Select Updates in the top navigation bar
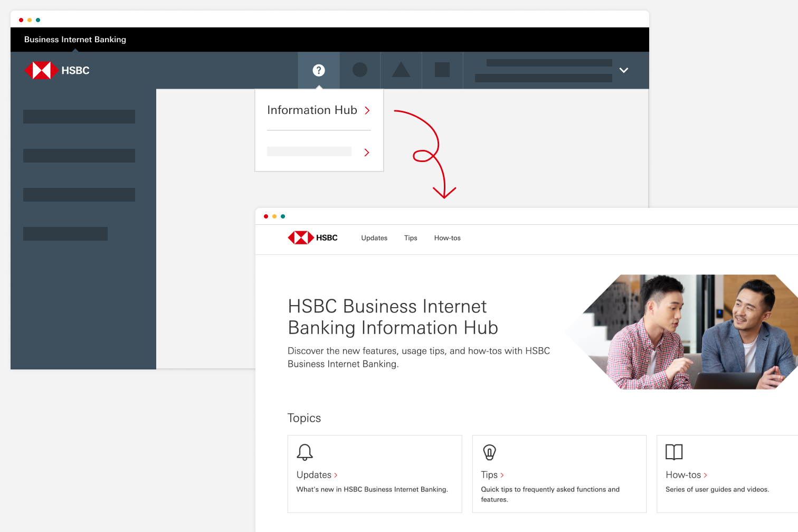 click(374, 237)
